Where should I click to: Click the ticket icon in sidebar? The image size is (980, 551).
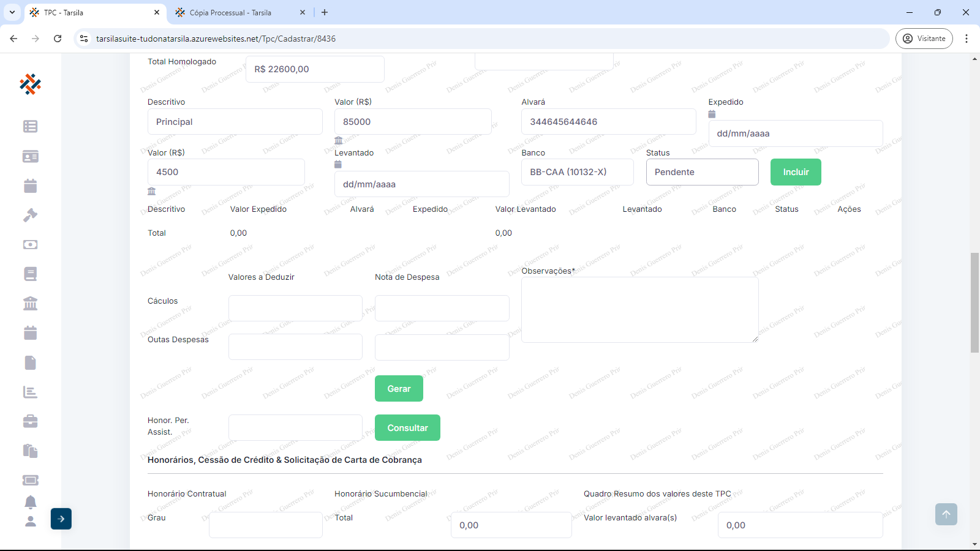(30, 480)
